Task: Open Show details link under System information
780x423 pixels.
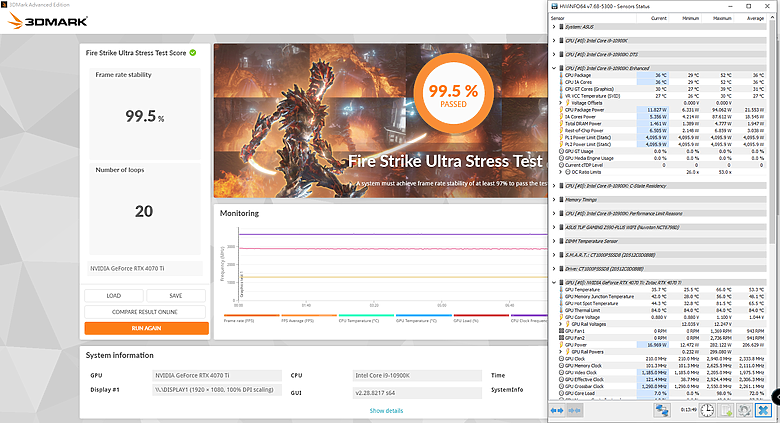Action: (x=387, y=411)
